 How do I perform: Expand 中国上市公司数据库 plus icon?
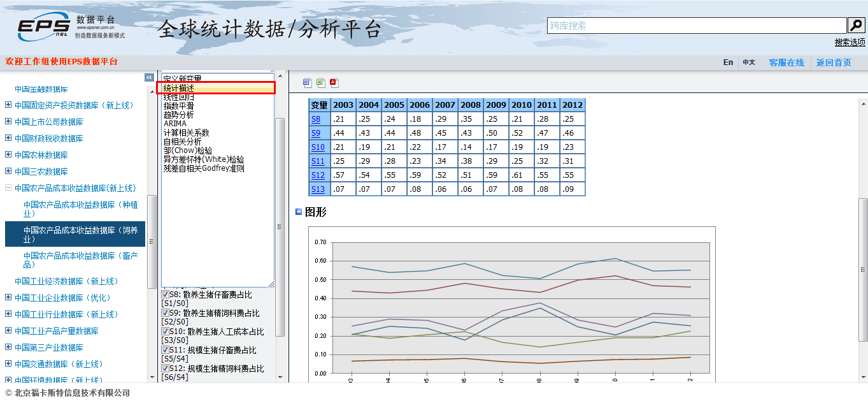coord(8,122)
